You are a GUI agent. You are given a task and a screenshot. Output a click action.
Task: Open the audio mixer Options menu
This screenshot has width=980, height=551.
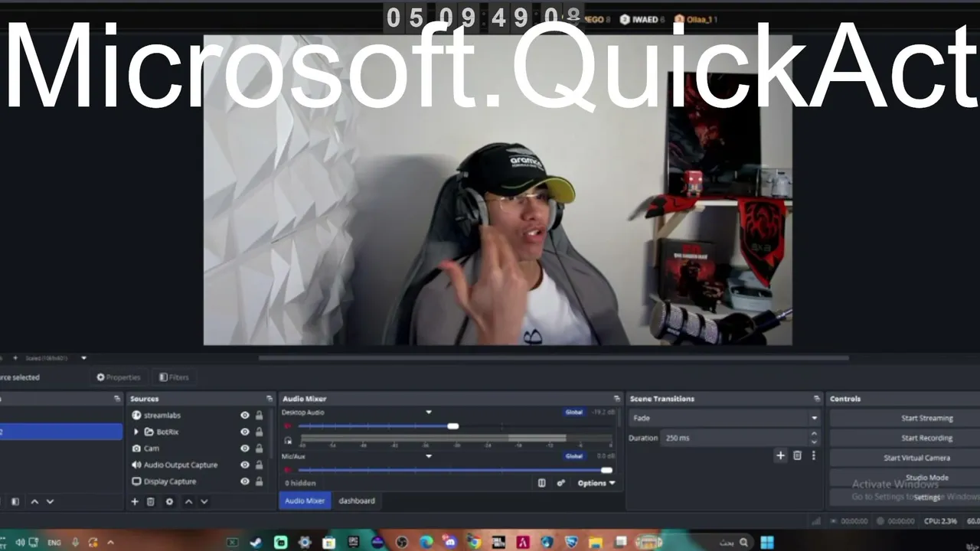[596, 483]
